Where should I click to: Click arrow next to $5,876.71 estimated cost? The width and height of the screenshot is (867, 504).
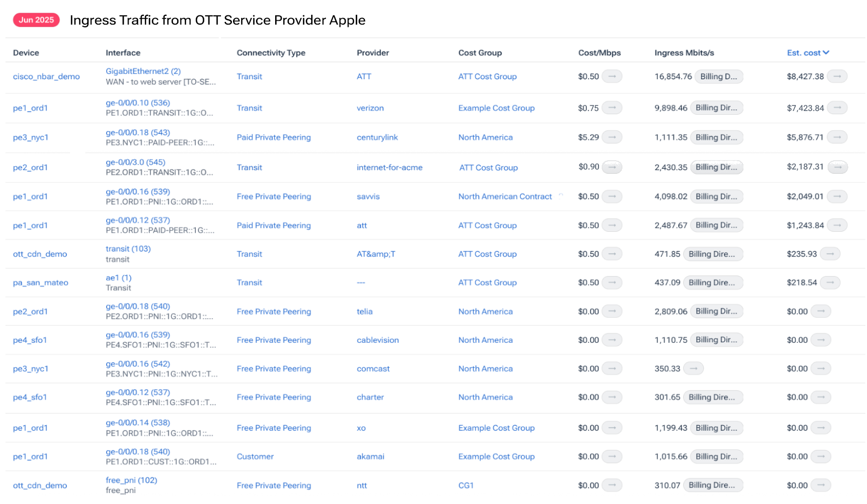(x=837, y=137)
